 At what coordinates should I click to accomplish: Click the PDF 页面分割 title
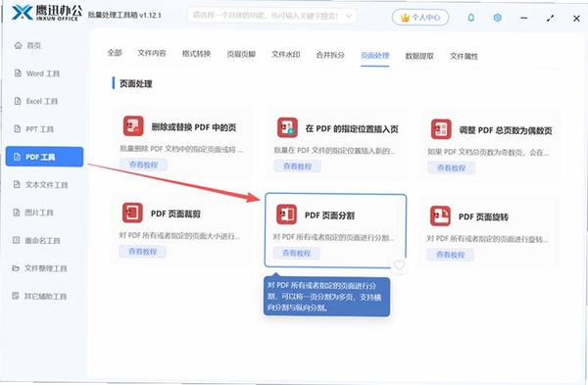pyautogui.click(x=329, y=216)
